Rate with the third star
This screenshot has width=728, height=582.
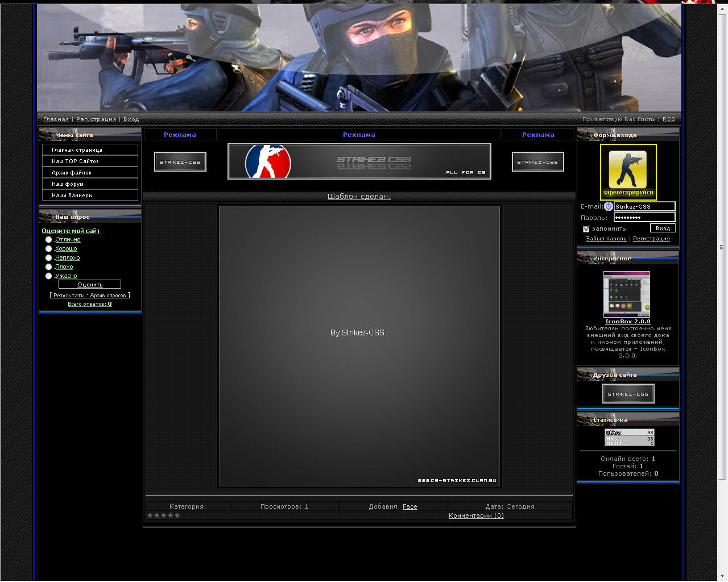164,516
